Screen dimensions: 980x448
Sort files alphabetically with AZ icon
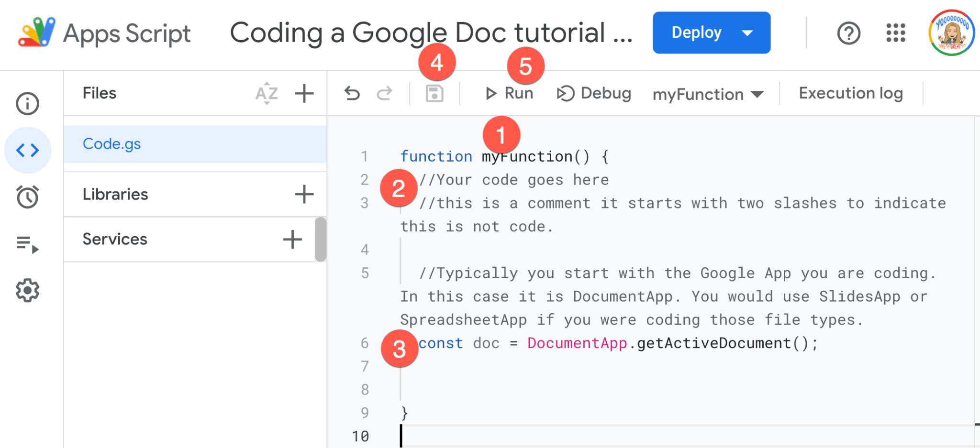click(267, 93)
